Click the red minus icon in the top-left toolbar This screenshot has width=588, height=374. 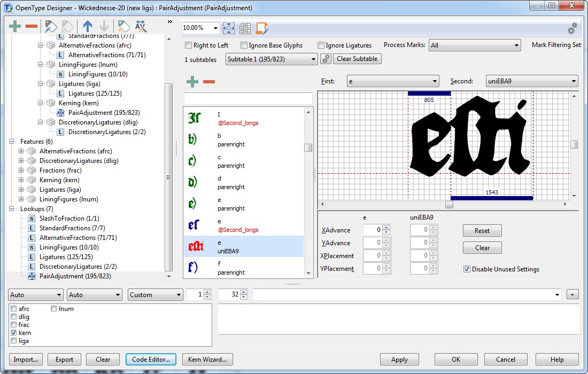click(x=32, y=26)
